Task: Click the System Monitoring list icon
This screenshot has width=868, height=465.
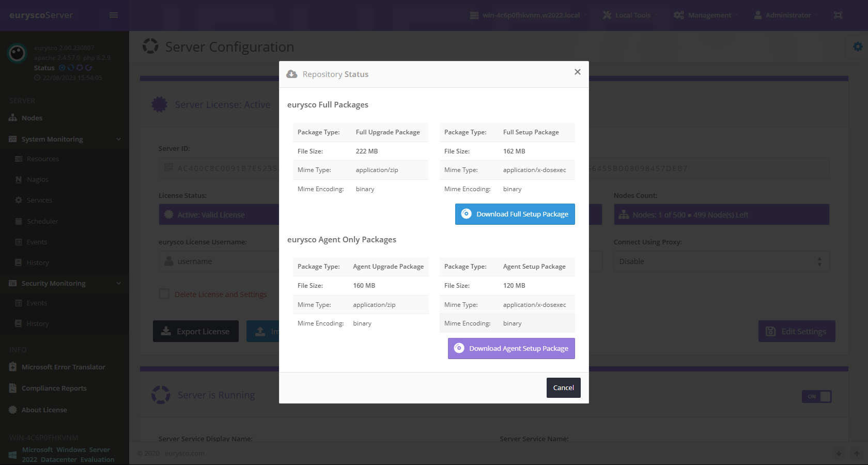Action: click(13, 139)
